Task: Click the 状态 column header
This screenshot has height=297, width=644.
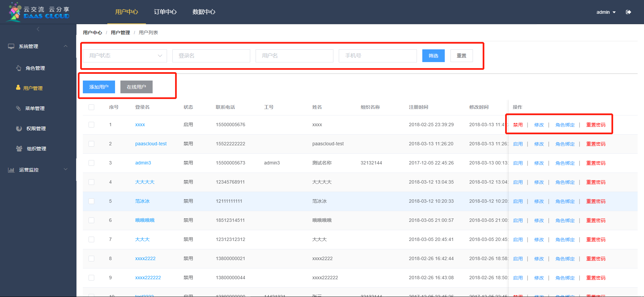Action: pos(188,107)
